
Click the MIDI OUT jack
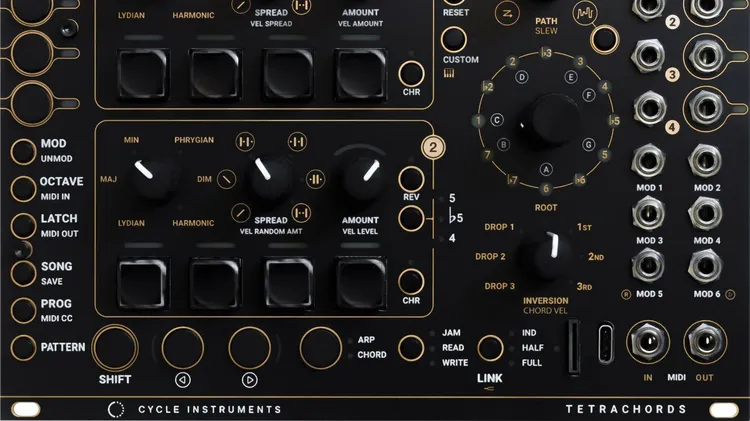pos(706,343)
